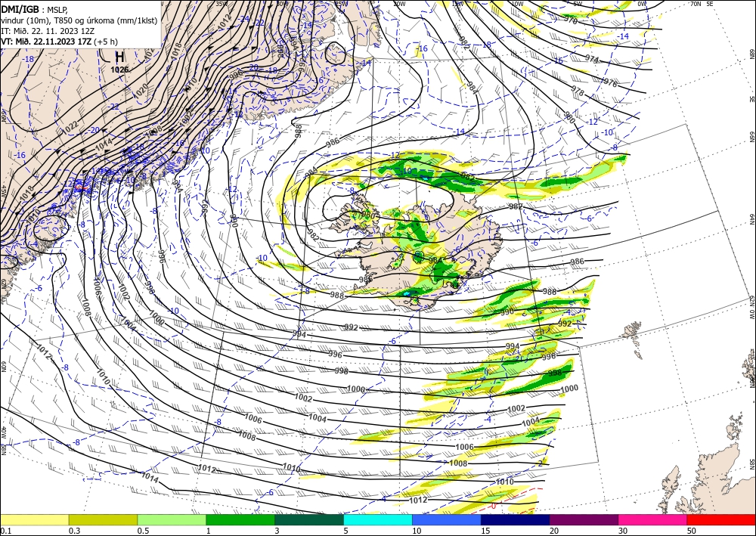Click the "970" isobar label
The height and width of the screenshot is (536, 756).
pyautogui.click(x=570, y=20)
